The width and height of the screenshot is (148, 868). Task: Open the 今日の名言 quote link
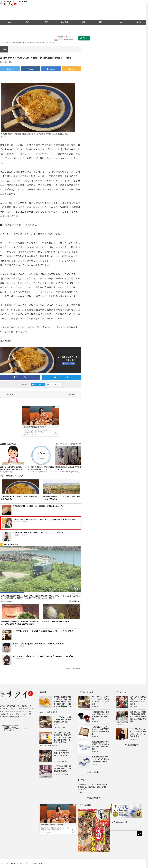pos(93,786)
